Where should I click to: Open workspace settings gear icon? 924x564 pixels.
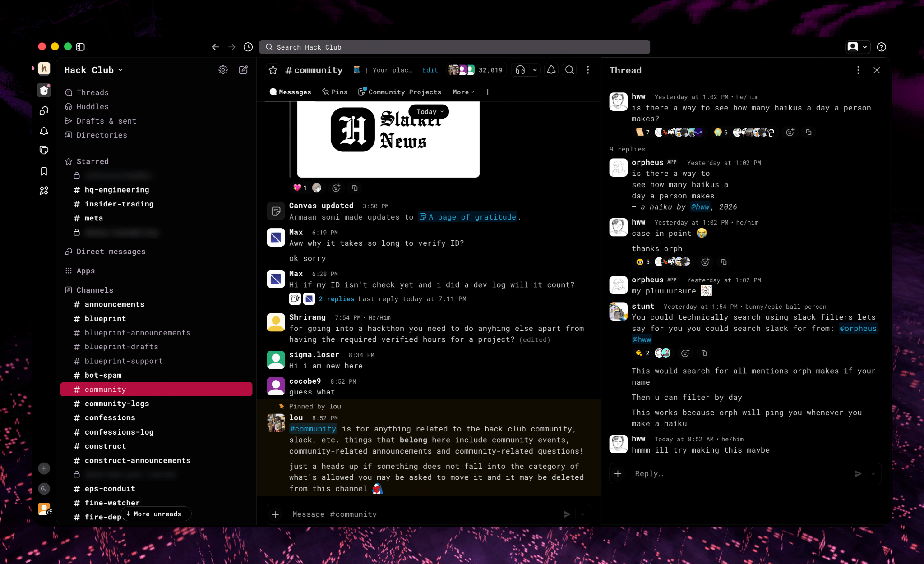pos(223,70)
